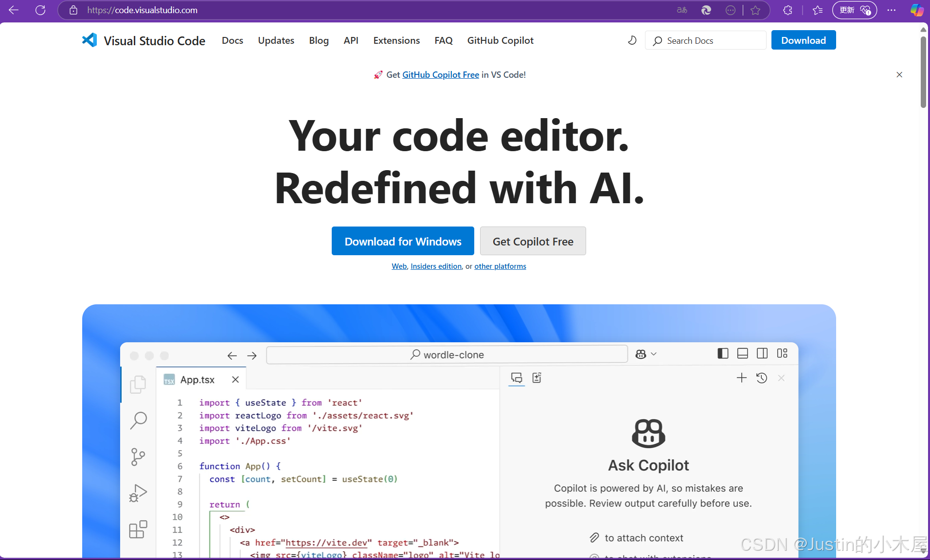Image resolution: width=930 pixels, height=560 pixels.
Task: Open GitHub Copilot nav link
Action: click(x=501, y=40)
